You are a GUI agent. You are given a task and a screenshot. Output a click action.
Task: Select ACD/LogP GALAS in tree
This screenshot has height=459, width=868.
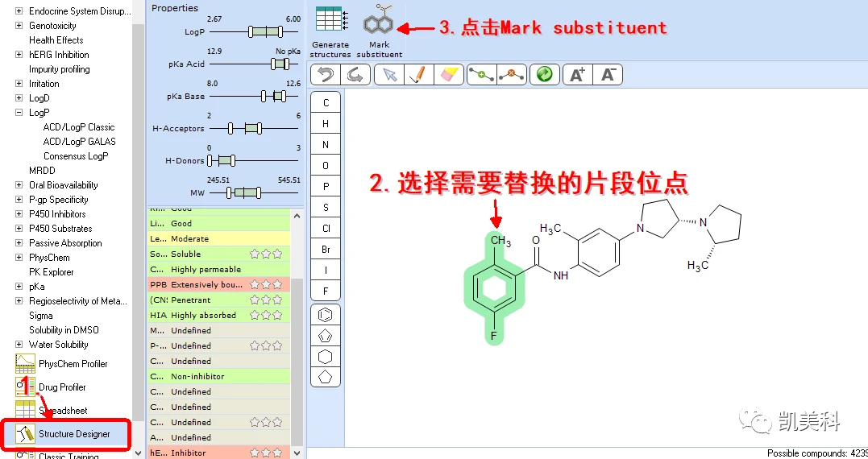point(80,142)
